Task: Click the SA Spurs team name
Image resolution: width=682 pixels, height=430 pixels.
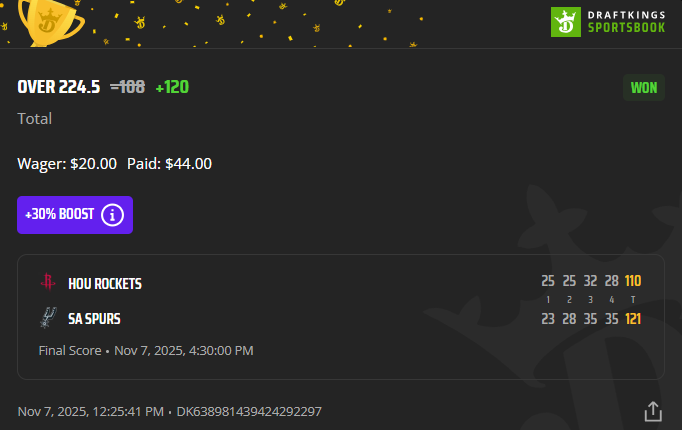Action: pyautogui.click(x=94, y=319)
